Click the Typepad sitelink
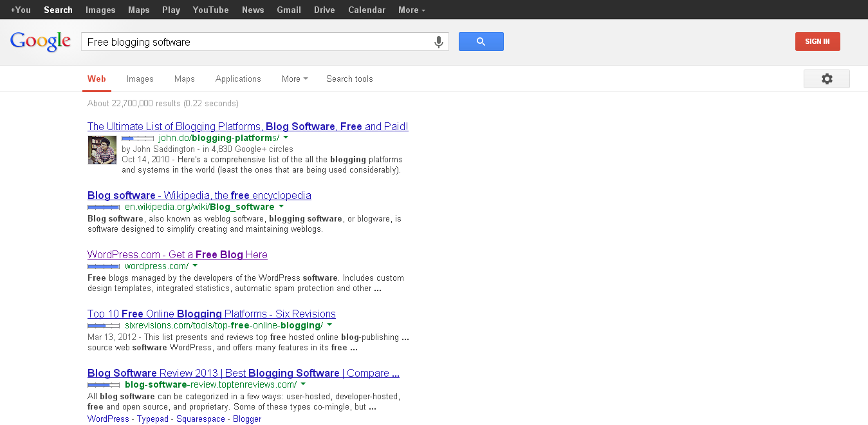 (x=152, y=419)
